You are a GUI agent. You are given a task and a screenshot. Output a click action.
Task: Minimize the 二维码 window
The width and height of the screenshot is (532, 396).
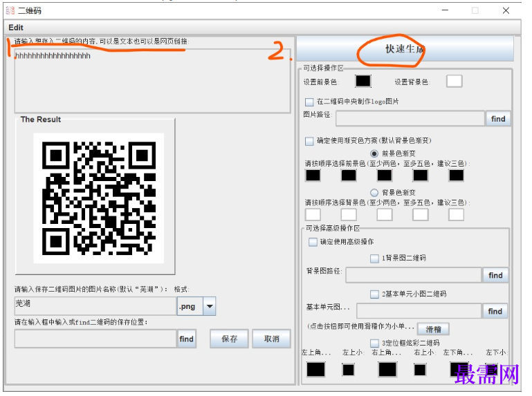point(445,10)
